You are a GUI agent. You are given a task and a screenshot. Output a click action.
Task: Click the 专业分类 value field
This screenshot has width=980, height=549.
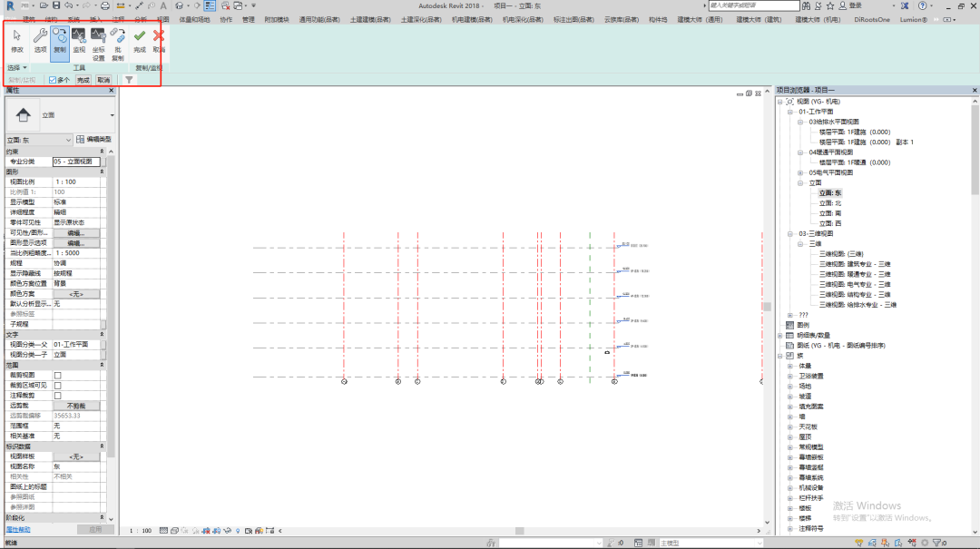[x=76, y=162]
